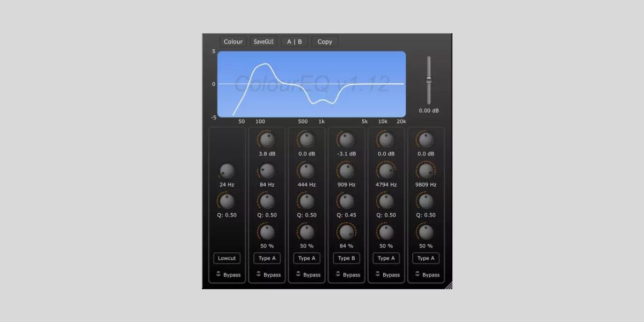Click the 4794 Hz frequency knob
Viewport: 644px width, 322px height.
pos(386,171)
